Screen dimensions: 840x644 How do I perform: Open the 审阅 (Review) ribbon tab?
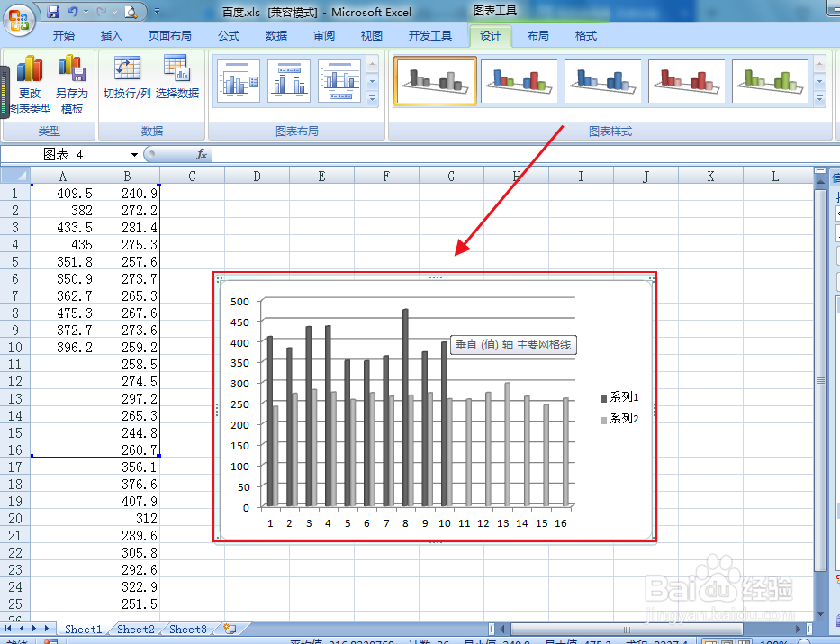(324, 35)
